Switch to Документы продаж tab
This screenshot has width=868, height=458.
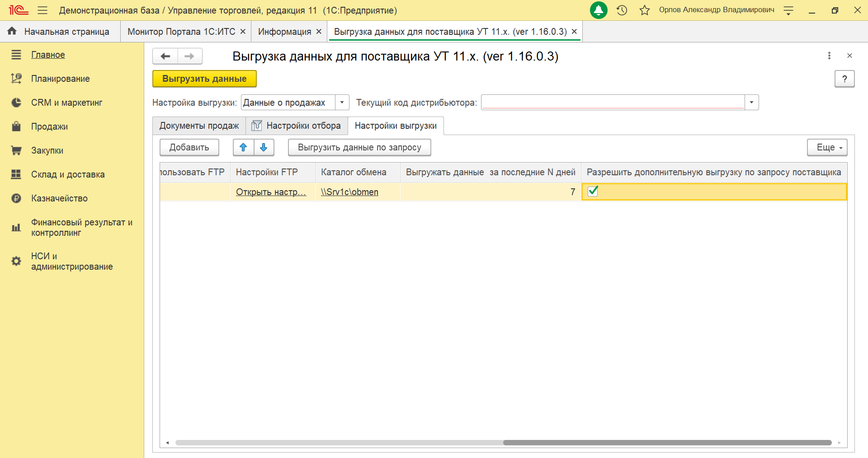tap(199, 126)
